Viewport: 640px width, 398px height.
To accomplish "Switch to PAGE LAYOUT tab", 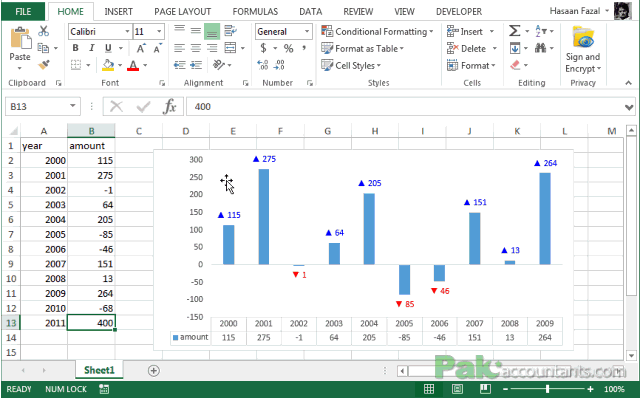I will [x=182, y=11].
